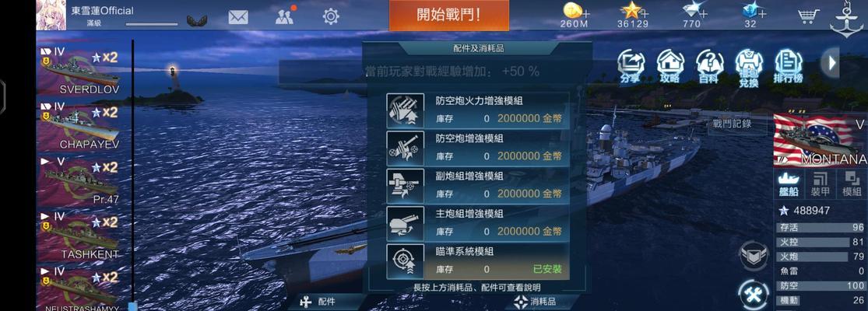Viewport: 868px width, 311px height.
Task: Open the 攻略 guide icon
Action: [x=669, y=66]
